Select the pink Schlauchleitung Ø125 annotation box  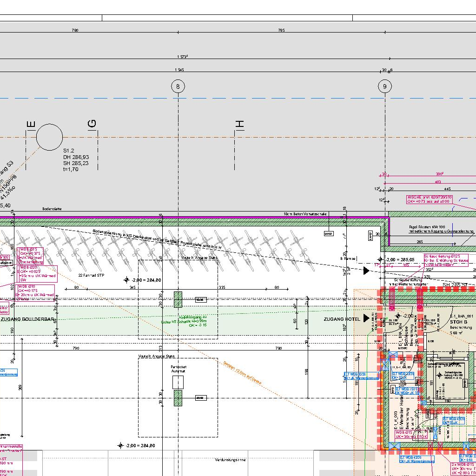click(x=446, y=260)
